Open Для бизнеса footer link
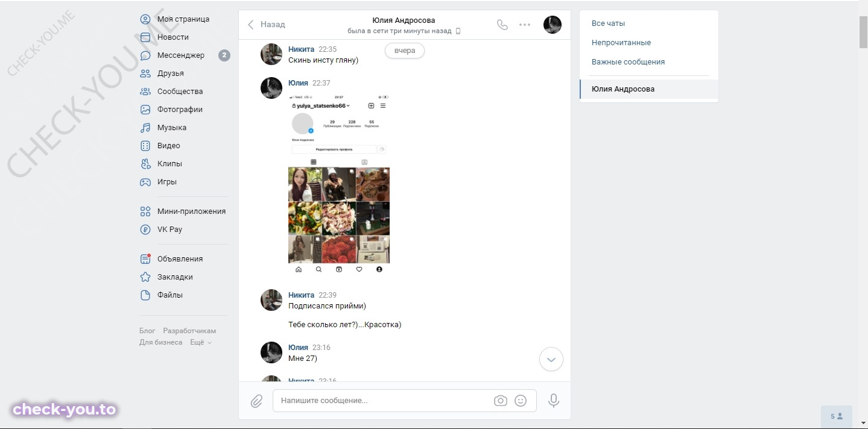Viewport: 868px width, 429px height. click(x=160, y=342)
